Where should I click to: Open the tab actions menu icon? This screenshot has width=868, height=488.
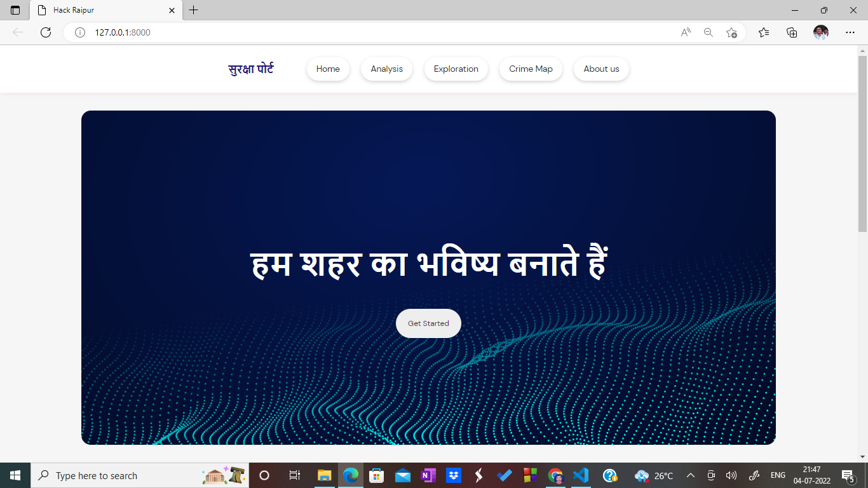[15, 10]
